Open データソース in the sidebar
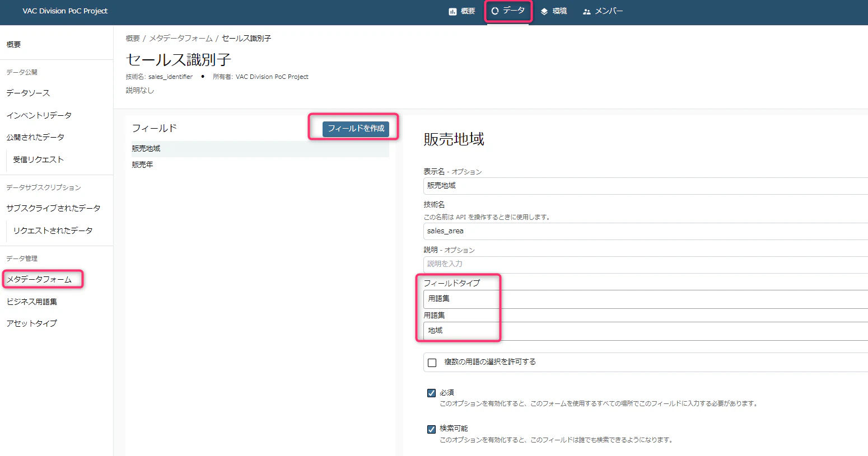868x456 pixels. coord(28,93)
